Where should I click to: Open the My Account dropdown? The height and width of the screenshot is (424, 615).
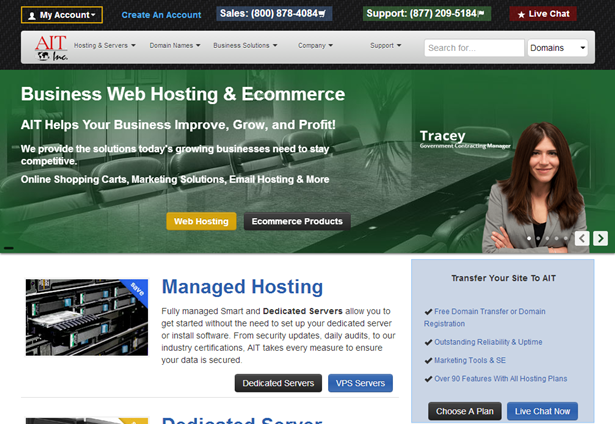click(62, 15)
